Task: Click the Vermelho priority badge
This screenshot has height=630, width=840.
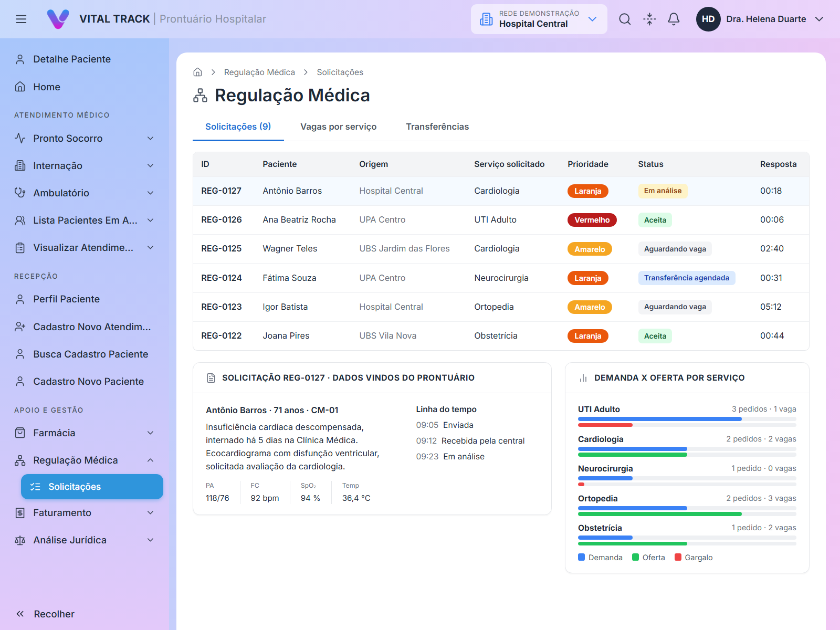Action: click(592, 220)
